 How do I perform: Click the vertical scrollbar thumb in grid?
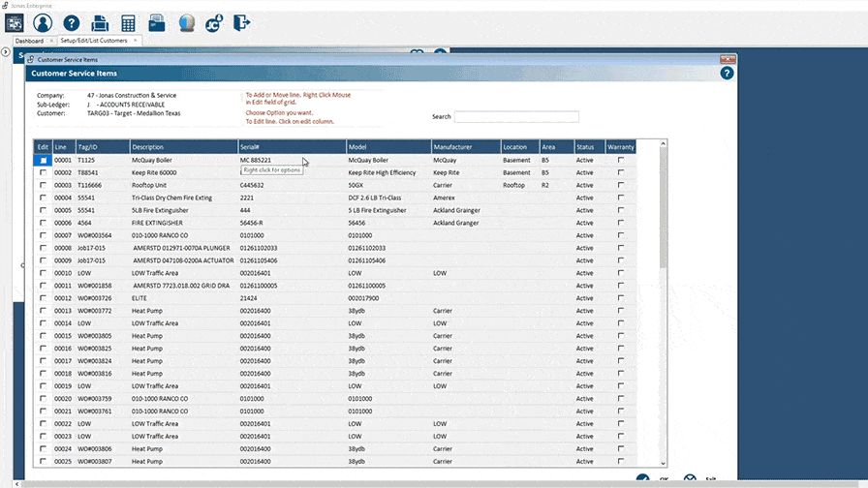click(664, 208)
